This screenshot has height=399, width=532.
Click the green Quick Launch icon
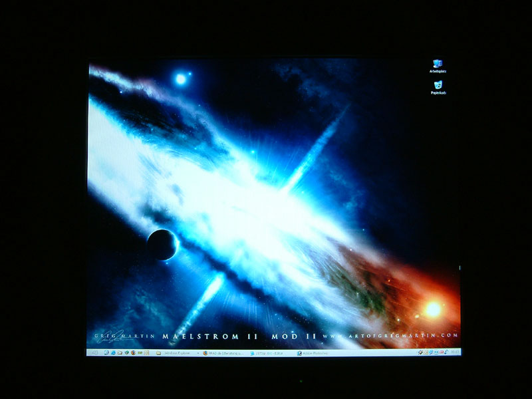coord(126,352)
